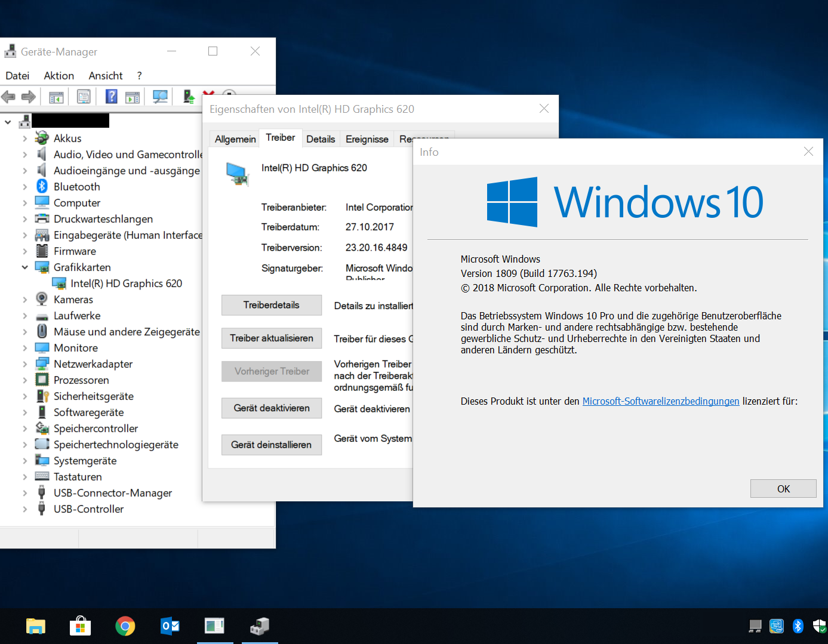Image resolution: width=828 pixels, height=644 pixels.
Task: Click the Firmware icon in device tree
Action: coord(42,251)
